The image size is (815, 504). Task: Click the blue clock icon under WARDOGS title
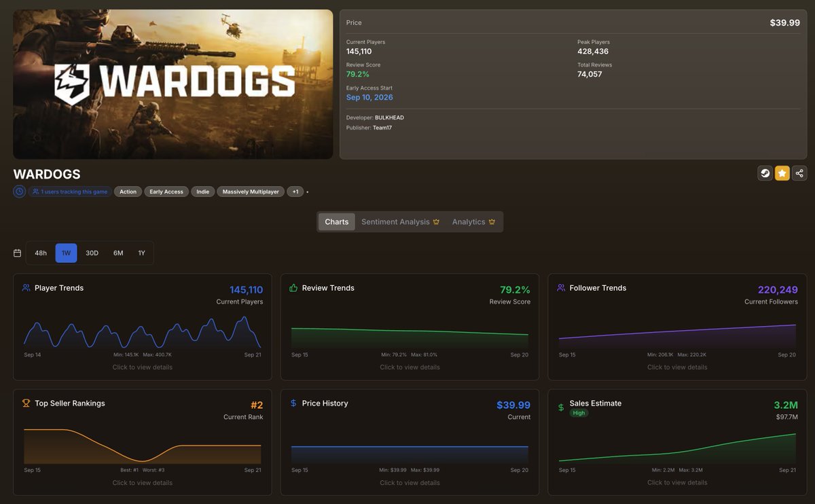(x=19, y=192)
